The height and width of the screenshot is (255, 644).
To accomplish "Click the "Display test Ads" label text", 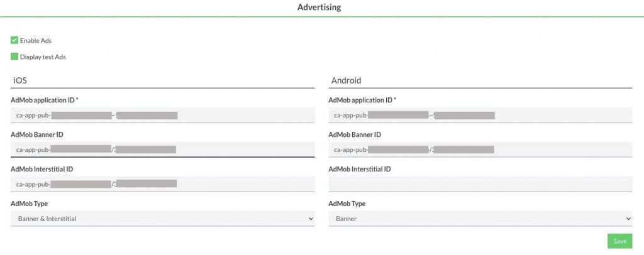I will [43, 57].
